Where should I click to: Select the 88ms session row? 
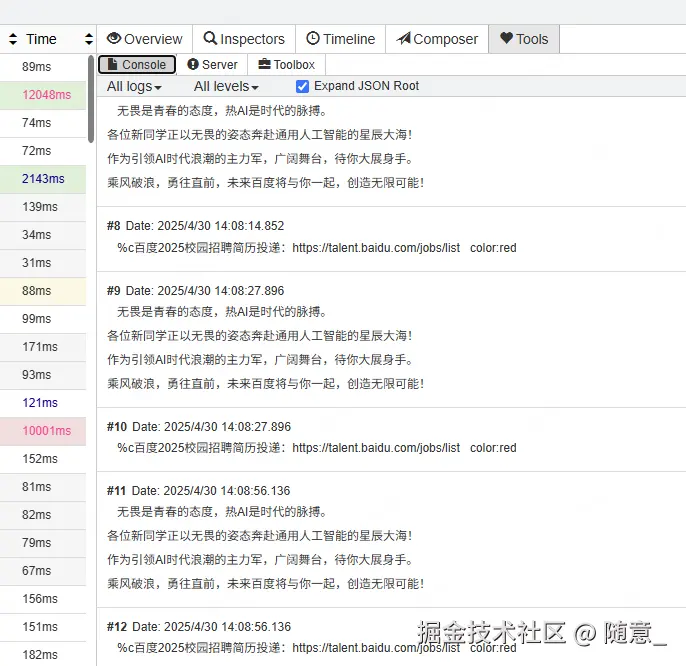[x=43, y=291]
